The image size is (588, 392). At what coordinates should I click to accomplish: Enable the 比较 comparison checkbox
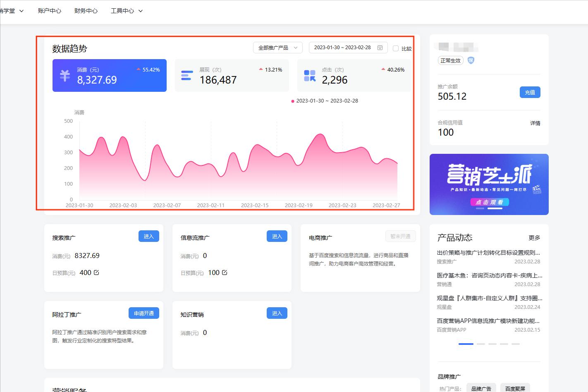[396, 48]
